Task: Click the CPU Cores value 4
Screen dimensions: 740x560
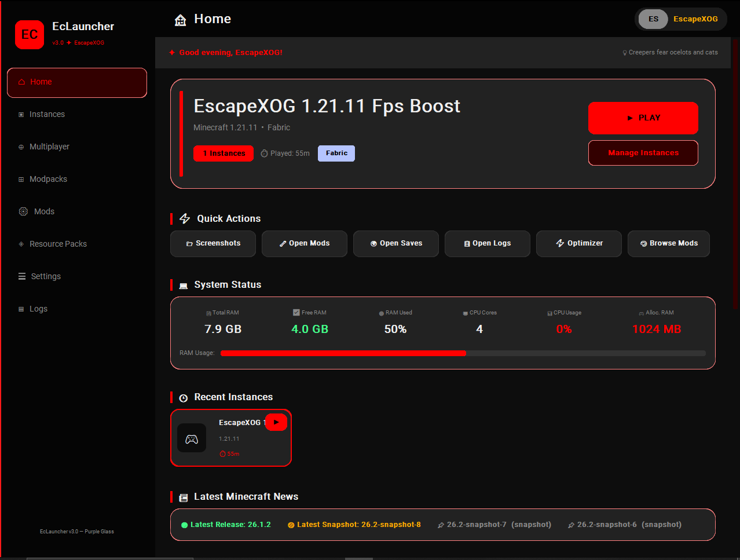Action: tap(479, 329)
